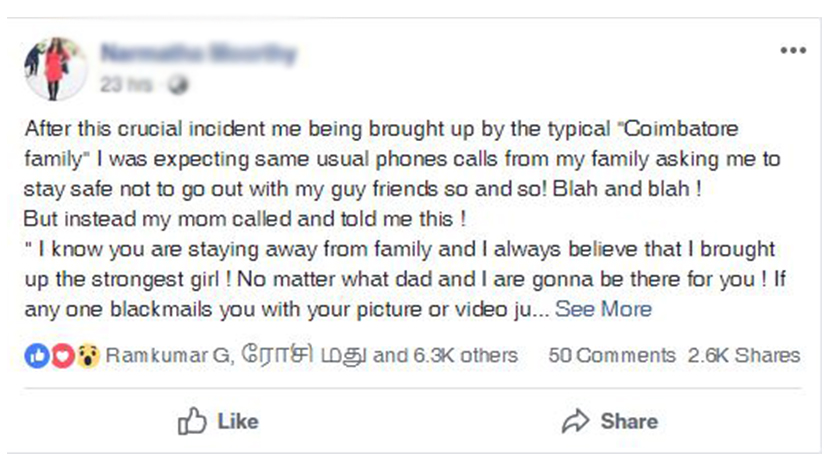The height and width of the screenshot is (470, 830).
Task: Click the curved arrow Share icon
Action: (x=575, y=421)
